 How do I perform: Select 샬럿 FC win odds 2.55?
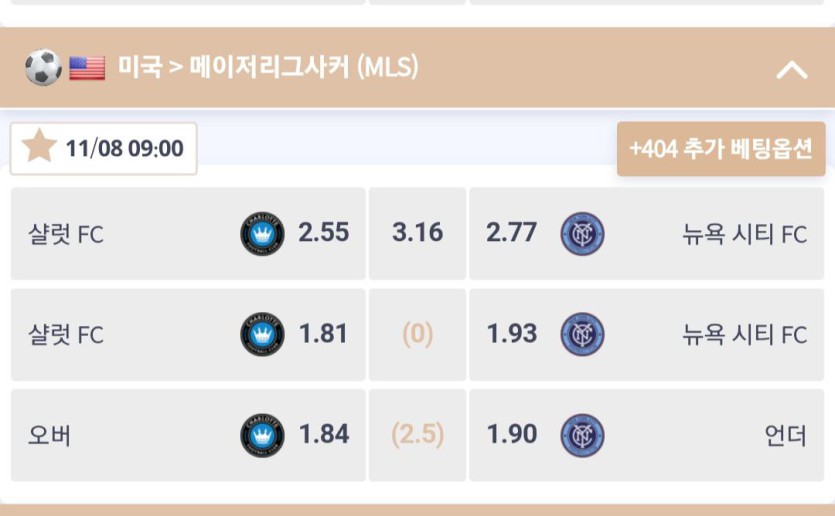tap(324, 233)
